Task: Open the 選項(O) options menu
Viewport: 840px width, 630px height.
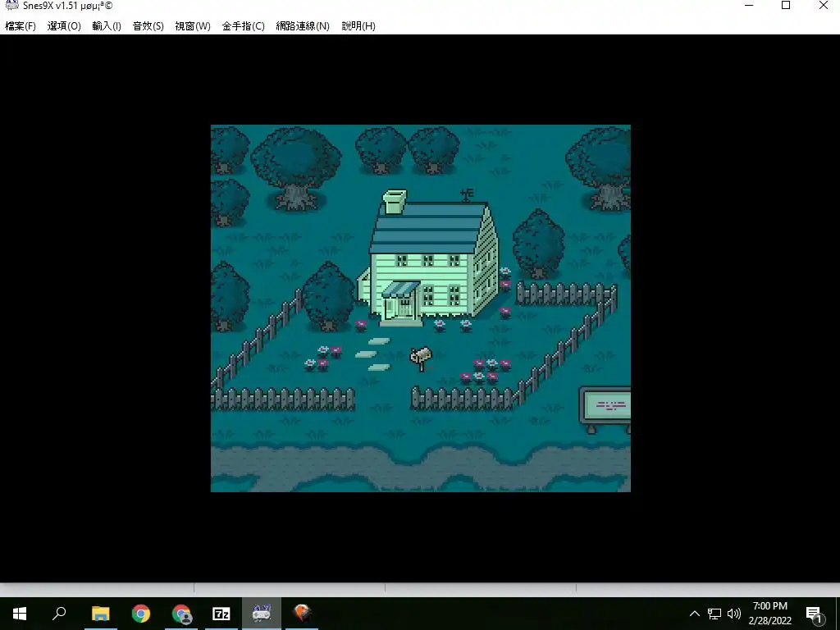Action: coord(64,25)
